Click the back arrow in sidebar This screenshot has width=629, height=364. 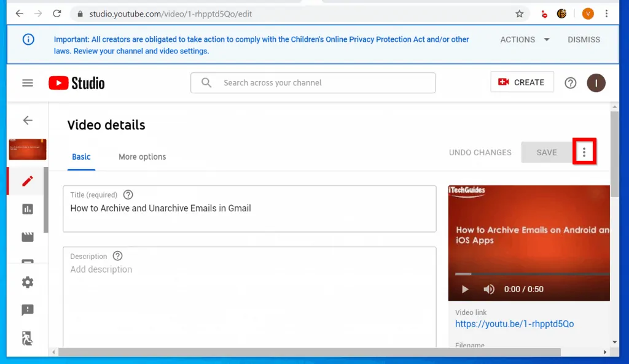click(28, 120)
